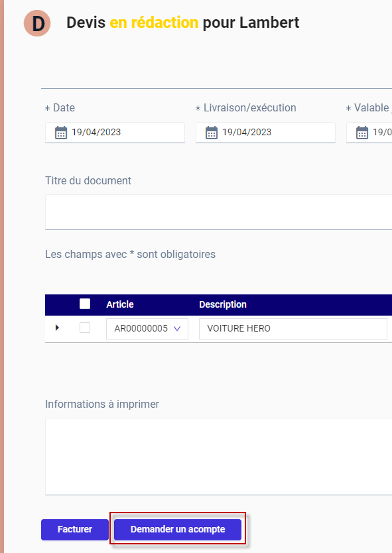Click the Facturer button
The width and height of the screenshot is (392, 553).
(x=75, y=529)
